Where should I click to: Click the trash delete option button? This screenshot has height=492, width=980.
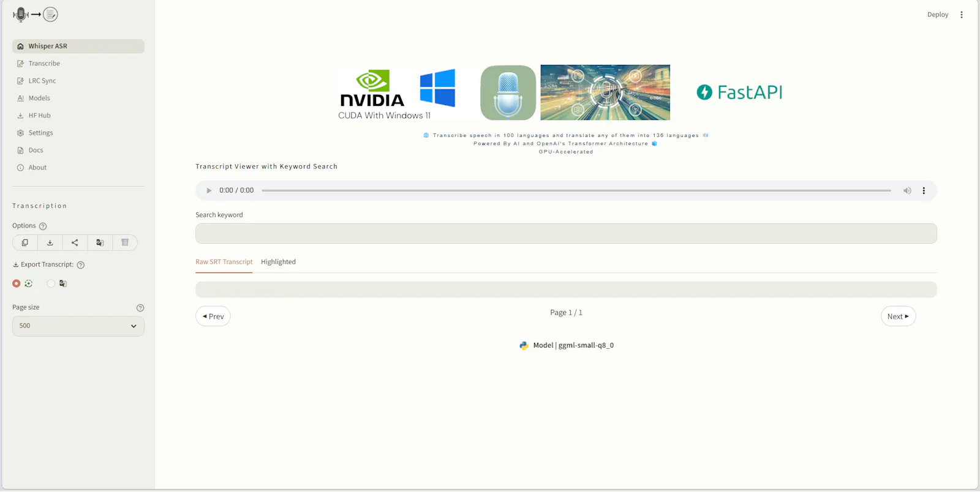(125, 242)
